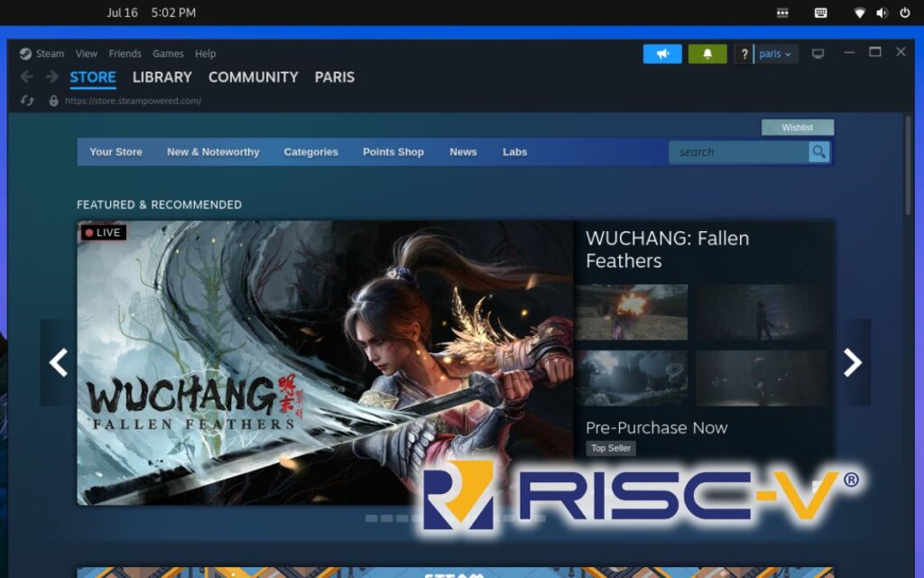This screenshot has width=924, height=578.
Task: Check notifications with the green bell icon
Action: point(707,54)
